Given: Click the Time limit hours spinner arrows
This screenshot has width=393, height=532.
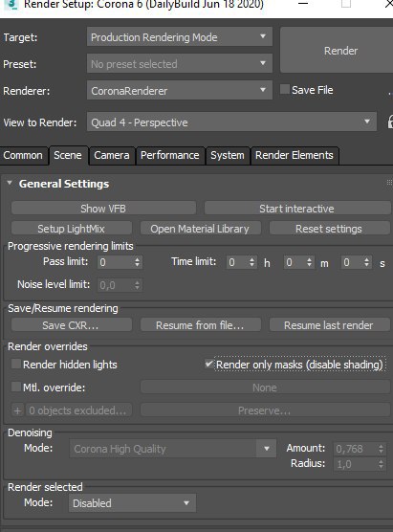Looking at the screenshot, I should click(251, 262).
